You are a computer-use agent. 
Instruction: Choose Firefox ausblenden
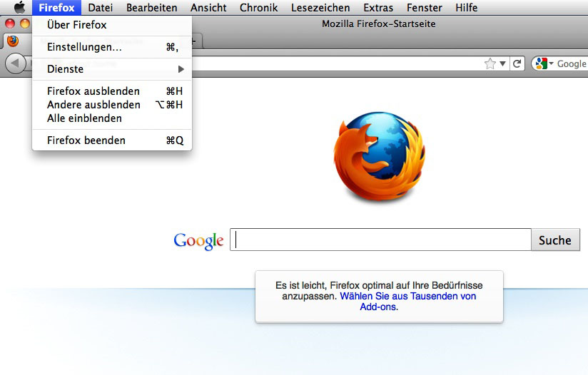112,91
